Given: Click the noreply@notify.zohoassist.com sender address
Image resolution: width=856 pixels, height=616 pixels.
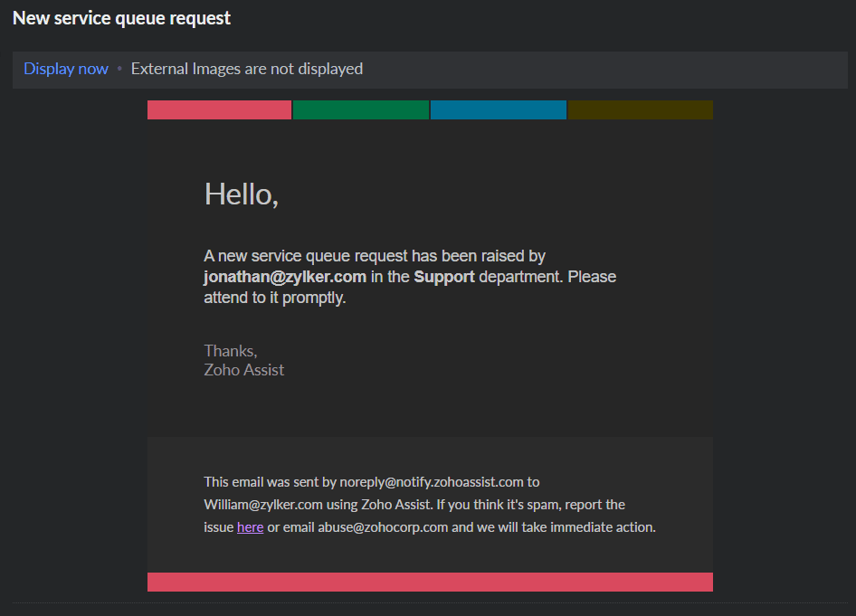Looking at the screenshot, I should (432, 482).
